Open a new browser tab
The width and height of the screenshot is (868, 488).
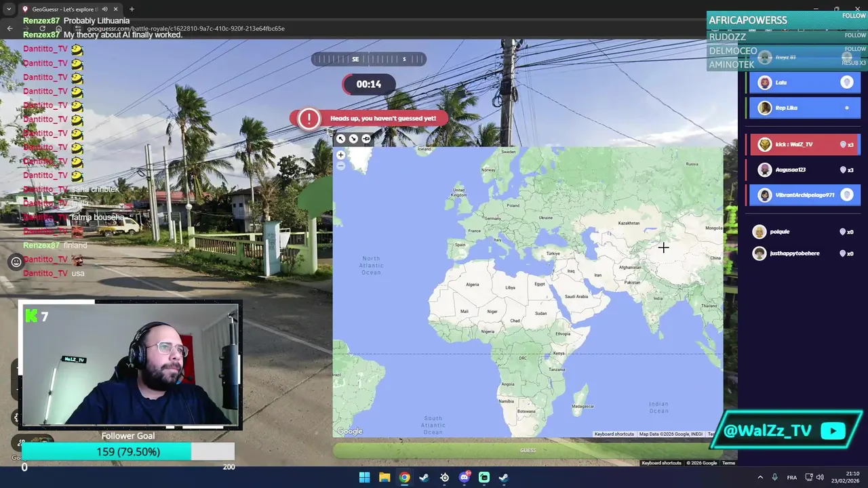[x=132, y=9]
